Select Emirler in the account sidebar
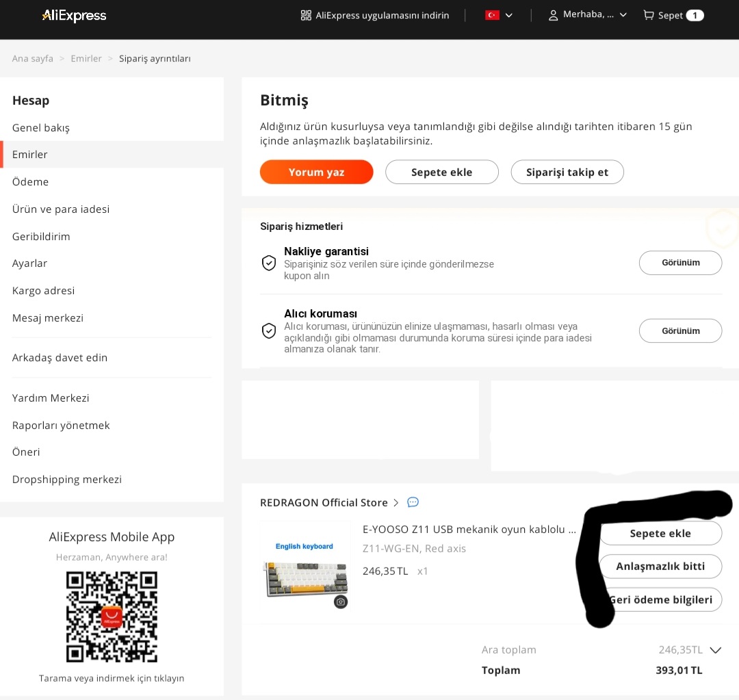The image size is (739, 700). click(112, 154)
